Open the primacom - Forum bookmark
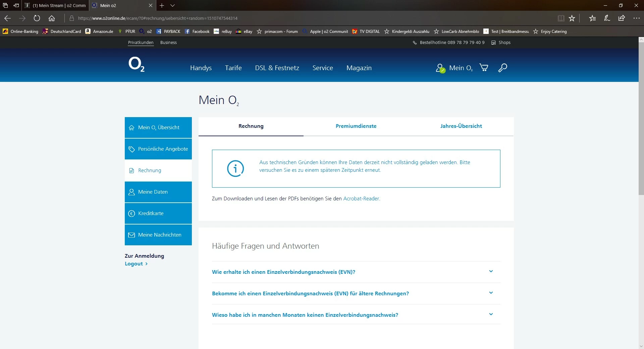Viewport: 644px width, 349px height. pos(277,32)
